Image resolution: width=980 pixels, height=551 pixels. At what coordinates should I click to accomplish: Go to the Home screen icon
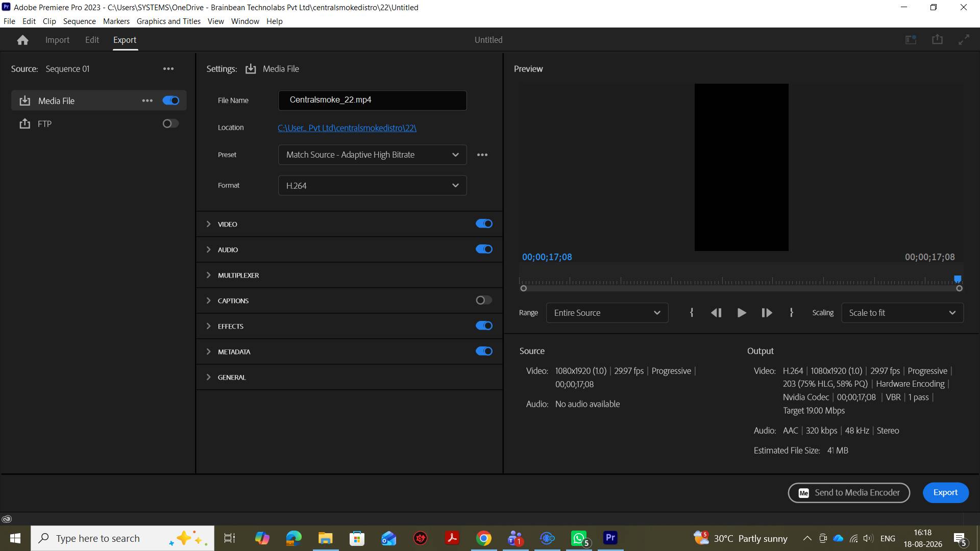click(x=22, y=40)
